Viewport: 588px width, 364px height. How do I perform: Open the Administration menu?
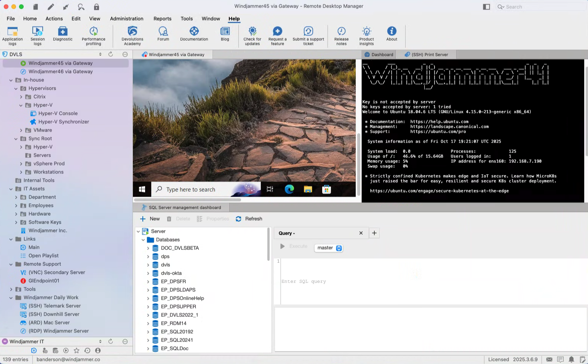[126, 19]
